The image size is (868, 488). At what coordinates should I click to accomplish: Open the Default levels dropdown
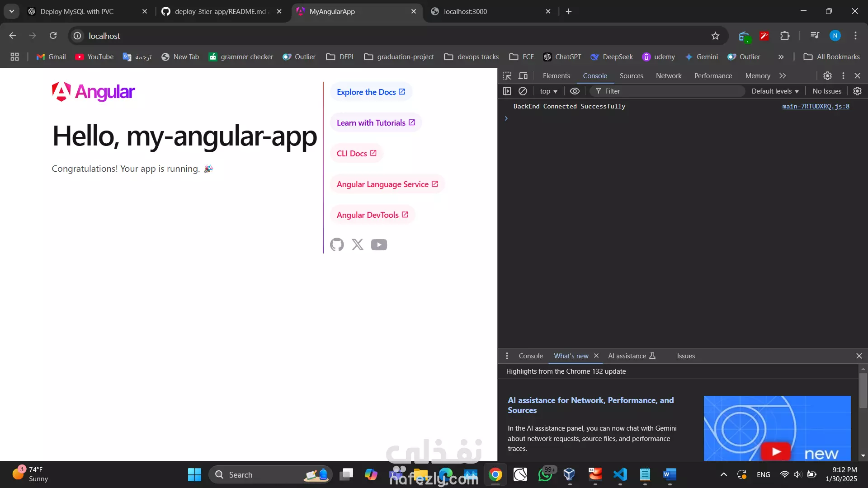pos(775,91)
